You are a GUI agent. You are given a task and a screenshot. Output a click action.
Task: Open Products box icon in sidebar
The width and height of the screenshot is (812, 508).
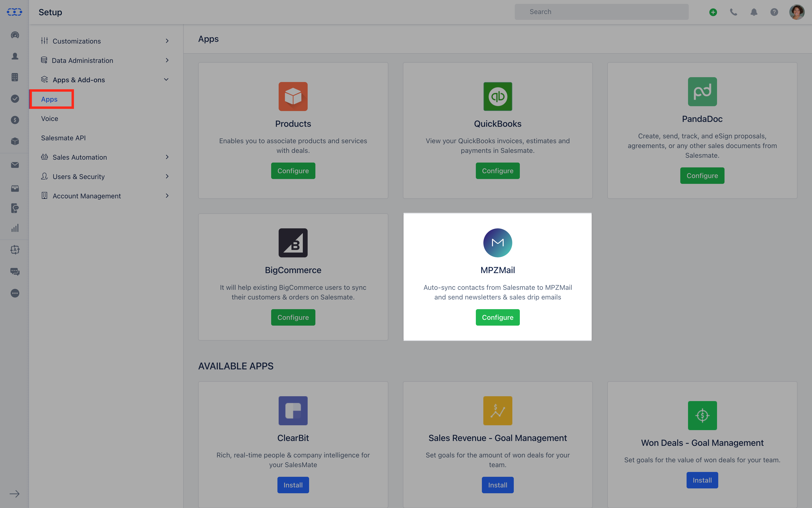[x=15, y=142]
